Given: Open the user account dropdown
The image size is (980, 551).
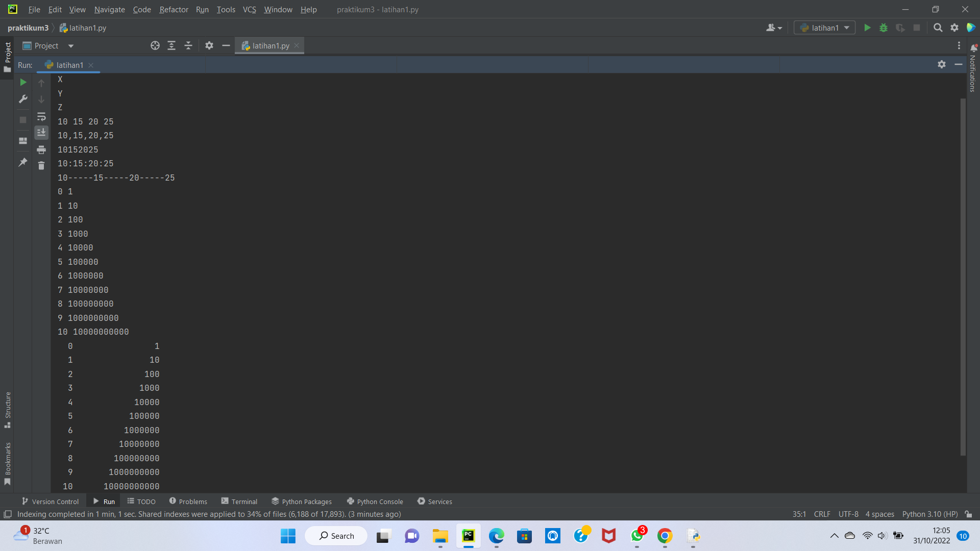Looking at the screenshot, I should pyautogui.click(x=774, y=28).
